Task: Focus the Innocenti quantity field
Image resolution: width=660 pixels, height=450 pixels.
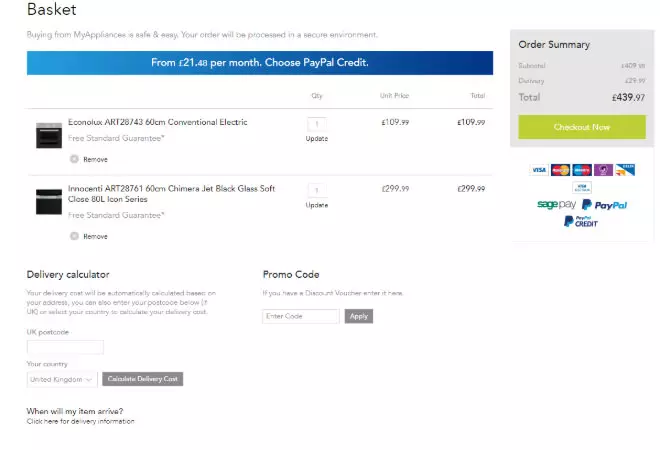Action: click(x=317, y=190)
